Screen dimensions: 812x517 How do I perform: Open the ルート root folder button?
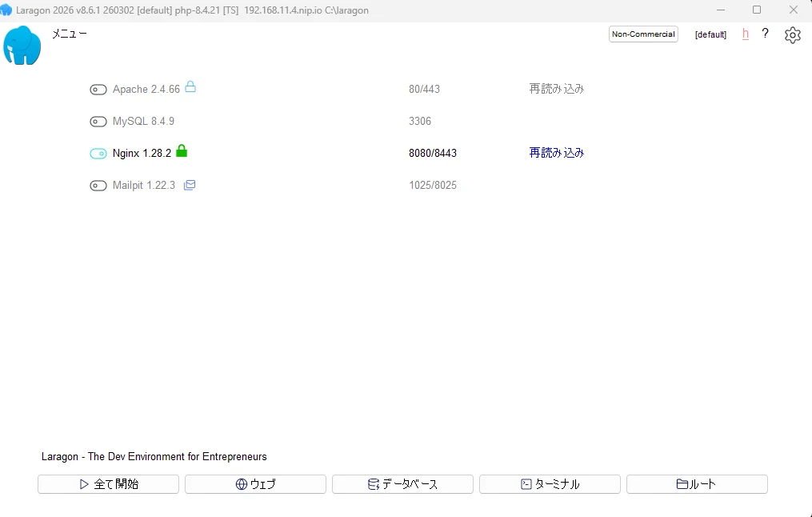click(697, 484)
